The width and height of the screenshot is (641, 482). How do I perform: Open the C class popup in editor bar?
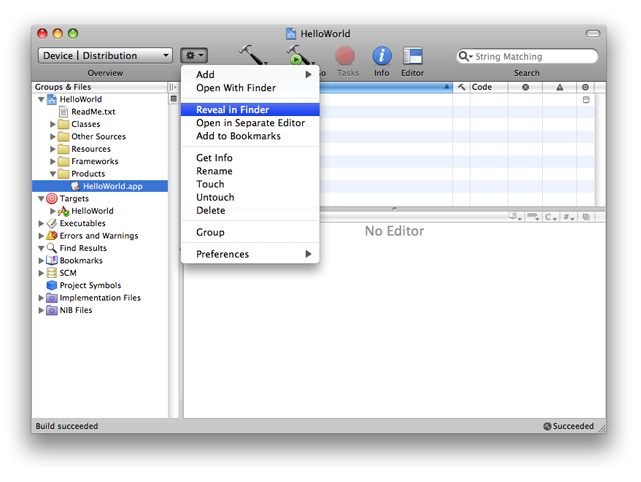tap(551, 217)
